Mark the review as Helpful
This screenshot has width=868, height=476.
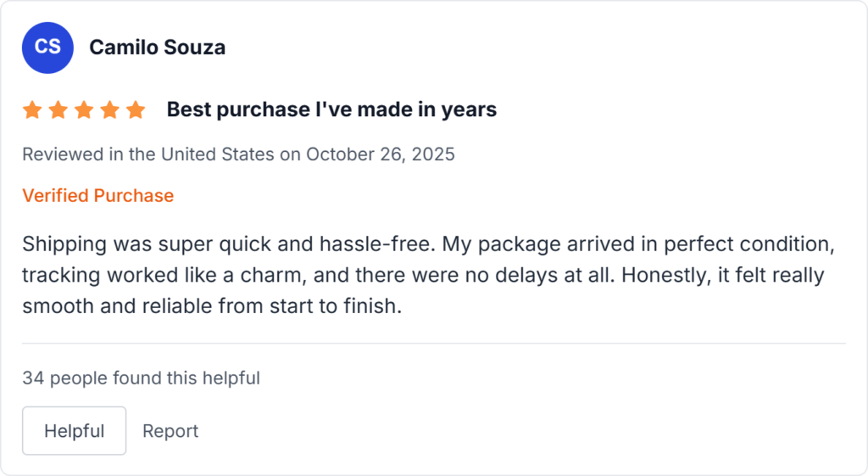(x=74, y=431)
